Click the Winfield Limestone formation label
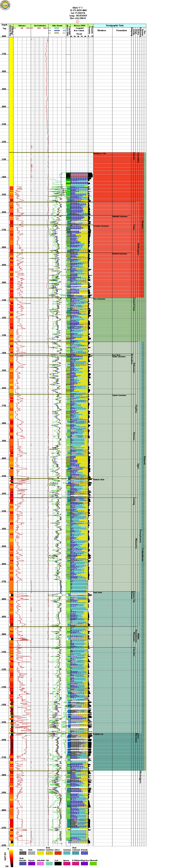 coord(120,216)
